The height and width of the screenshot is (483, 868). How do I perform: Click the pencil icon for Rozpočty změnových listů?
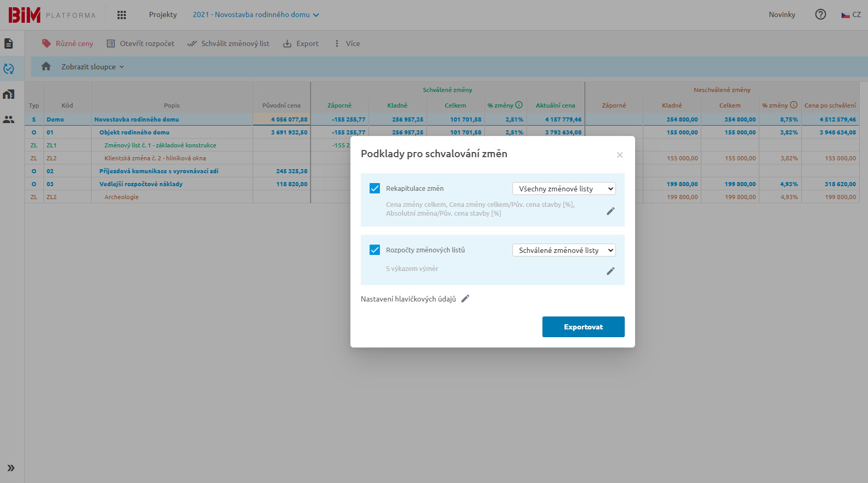(611, 271)
